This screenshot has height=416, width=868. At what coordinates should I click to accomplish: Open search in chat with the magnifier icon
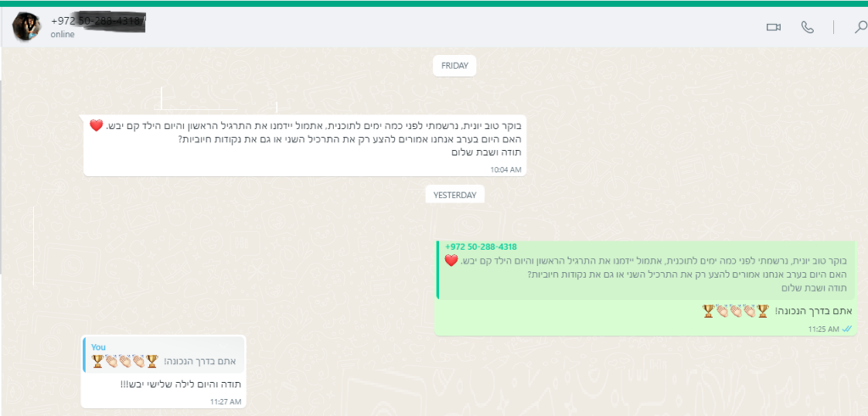click(x=861, y=27)
